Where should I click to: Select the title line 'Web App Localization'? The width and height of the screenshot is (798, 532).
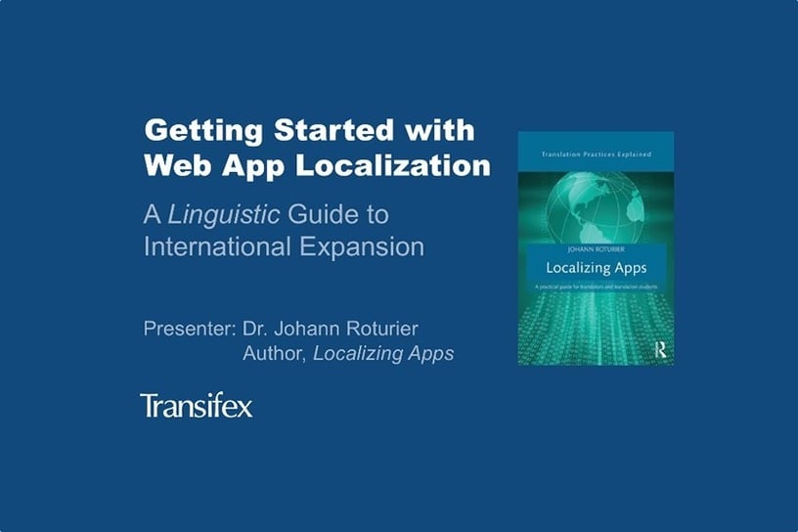pyautogui.click(x=317, y=165)
